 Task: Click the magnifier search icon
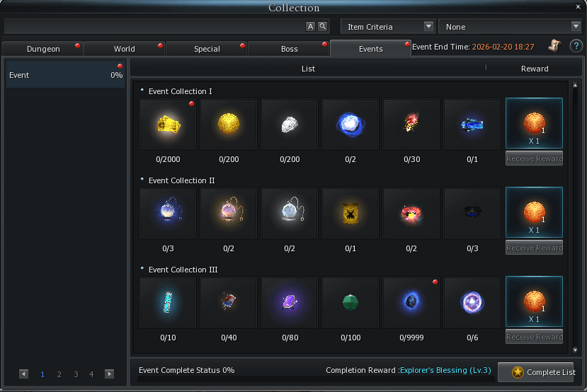pyautogui.click(x=322, y=27)
